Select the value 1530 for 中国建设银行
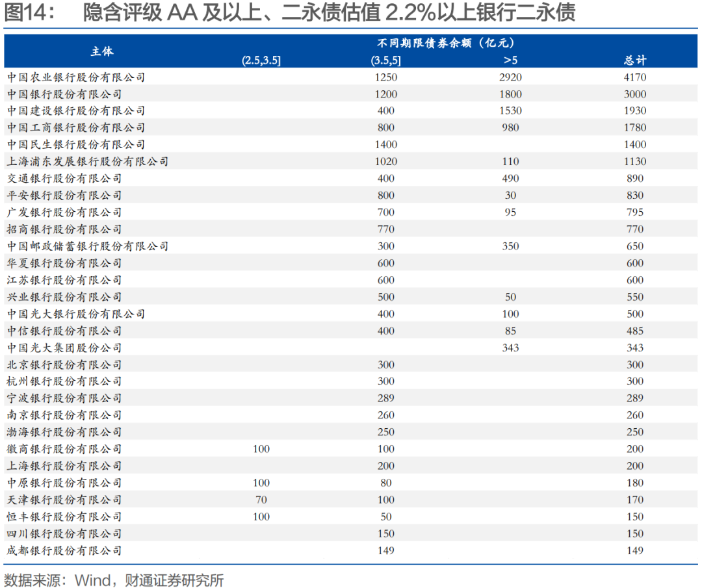Screen dimensions: 702x588 (510, 110)
